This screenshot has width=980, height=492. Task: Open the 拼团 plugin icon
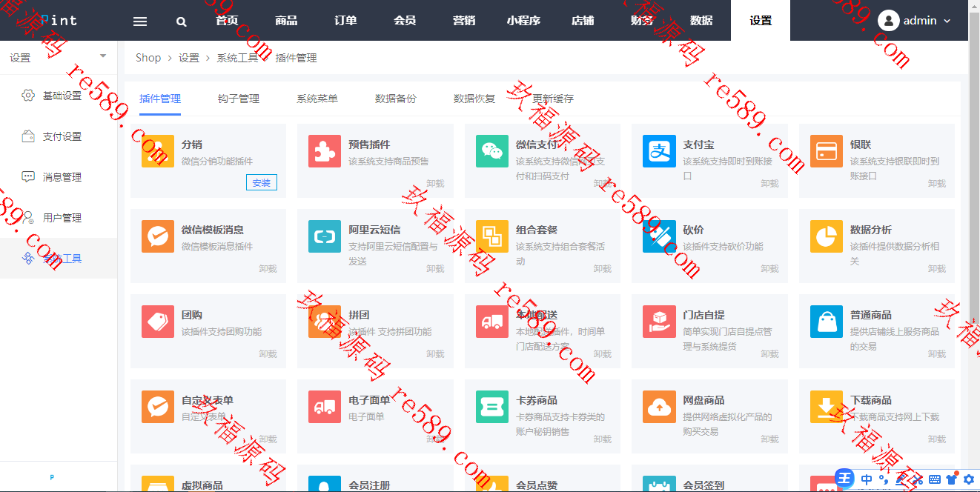tap(325, 322)
